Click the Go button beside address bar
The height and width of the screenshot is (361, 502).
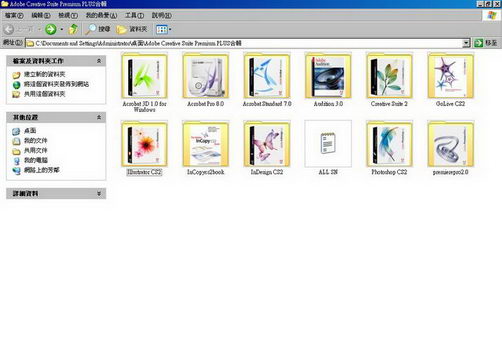pos(486,43)
